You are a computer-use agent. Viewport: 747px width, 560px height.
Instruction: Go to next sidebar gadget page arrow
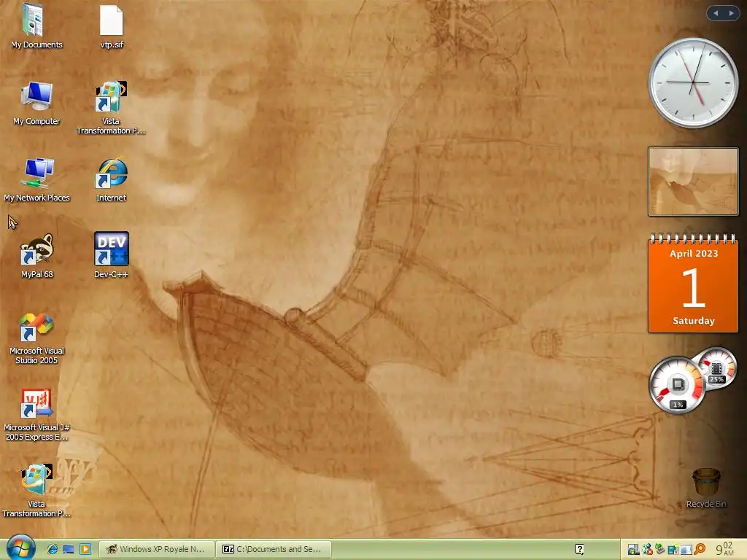pyautogui.click(x=732, y=13)
